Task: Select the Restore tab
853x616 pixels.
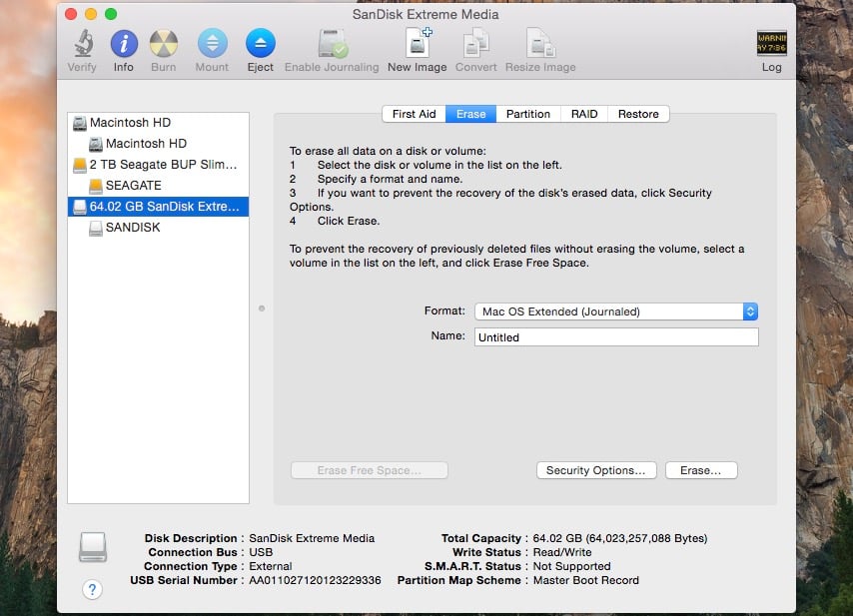Action: point(638,114)
